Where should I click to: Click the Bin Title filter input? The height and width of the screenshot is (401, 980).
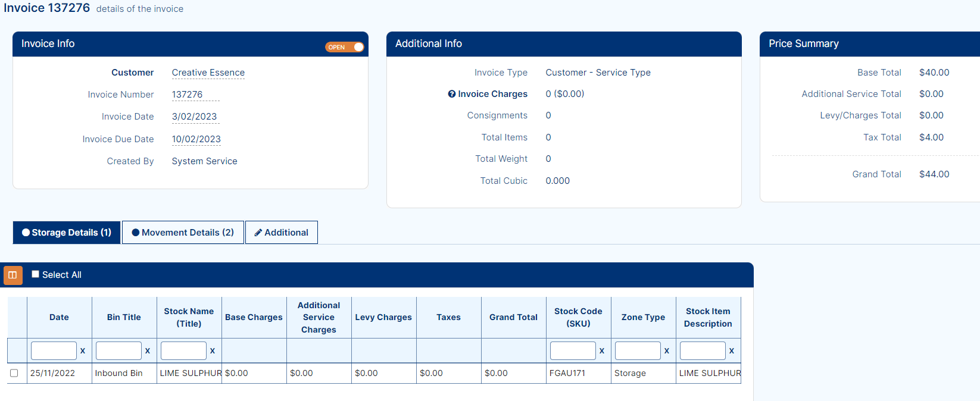click(118, 351)
